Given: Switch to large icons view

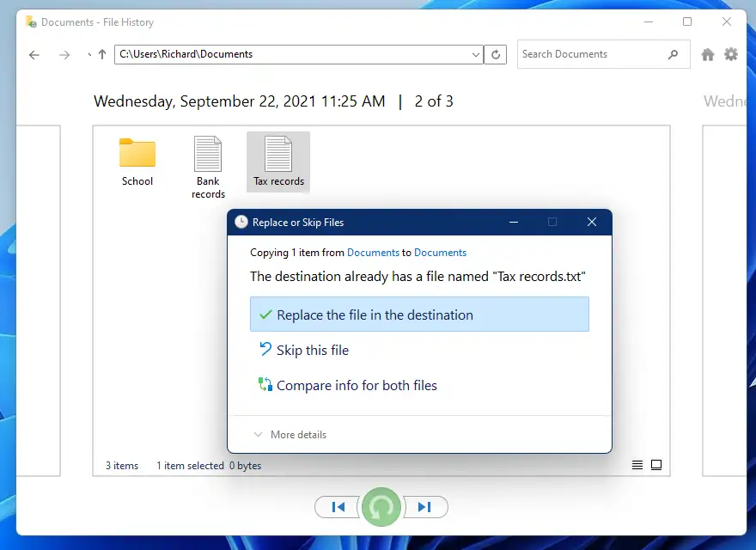Looking at the screenshot, I should click(656, 465).
